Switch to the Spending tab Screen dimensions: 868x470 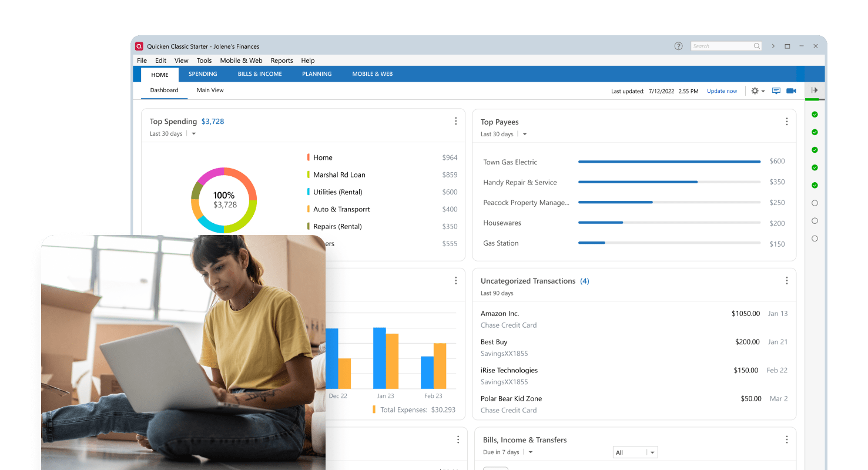point(203,74)
